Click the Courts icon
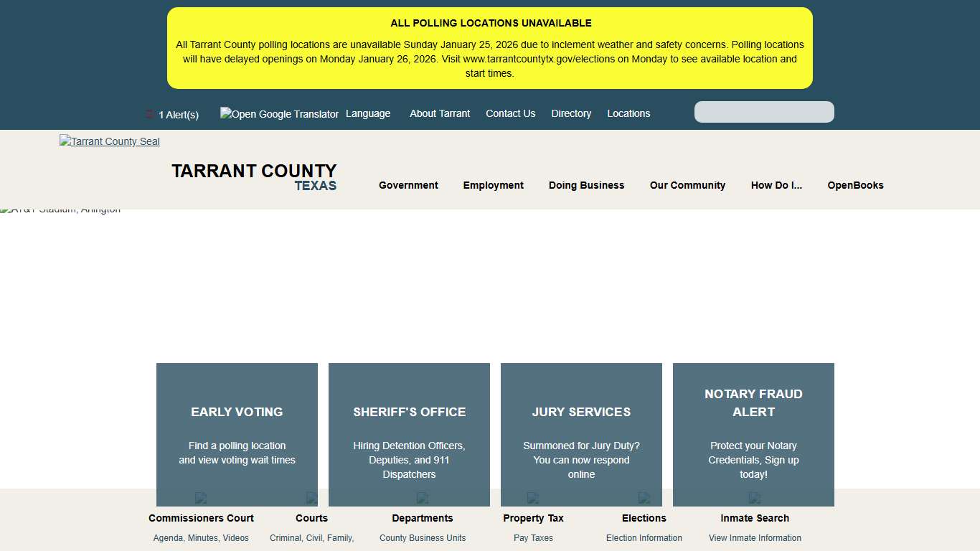 click(311, 498)
